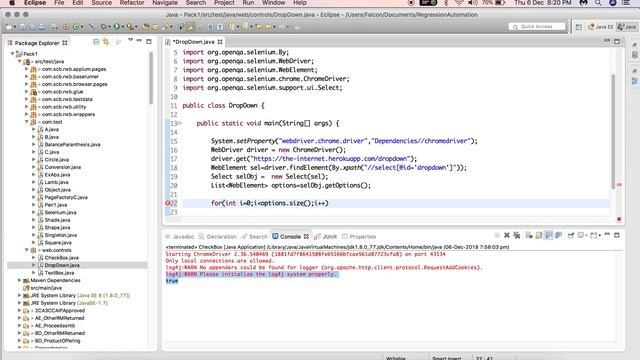Click the Quick Access search field
This screenshot has width=640, height=360.
(537, 27)
